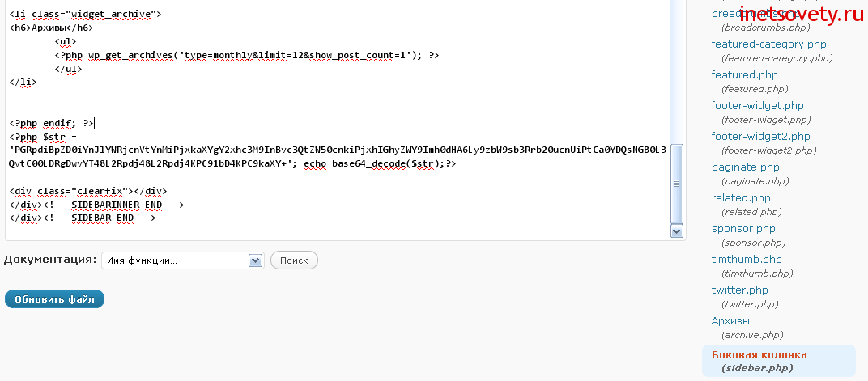Click in the code line with base64_decode
The height and width of the screenshot is (381, 868).
point(232,163)
